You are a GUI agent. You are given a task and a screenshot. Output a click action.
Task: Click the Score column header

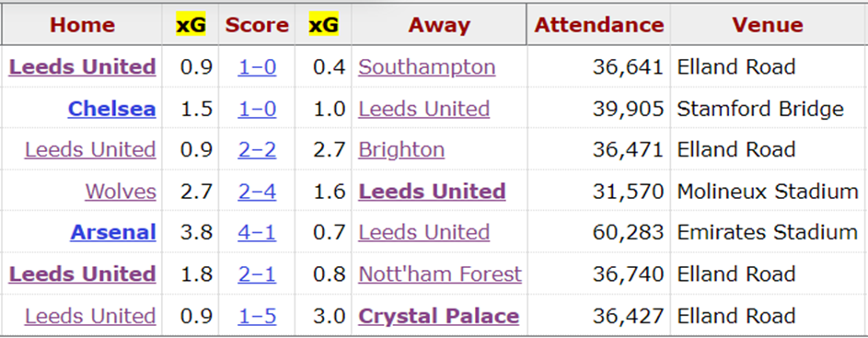coord(257,25)
